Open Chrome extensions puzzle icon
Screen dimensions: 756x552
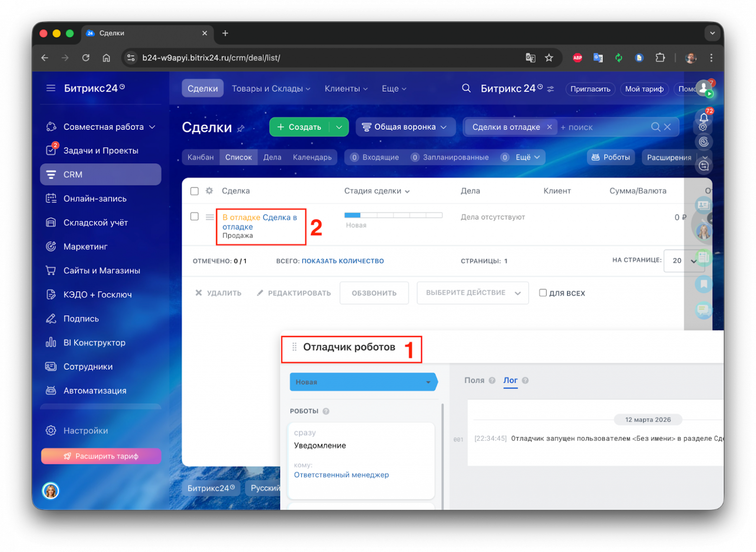click(x=660, y=58)
